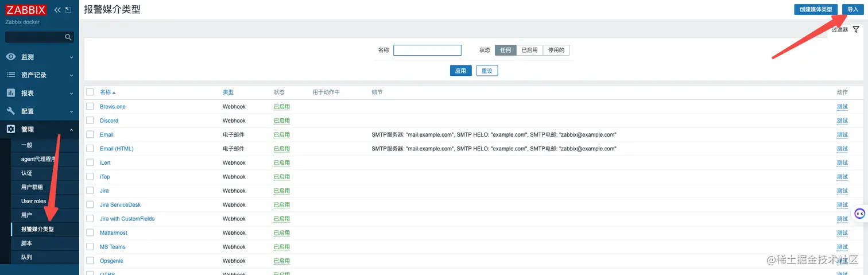The image size is (868, 275).
Task: Click 测试 link in Brevis.one row
Action: click(842, 106)
